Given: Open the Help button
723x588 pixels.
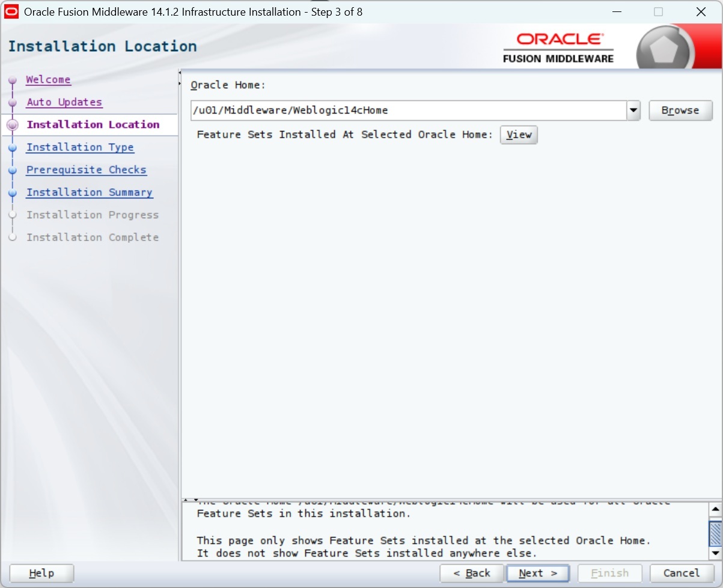Looking at the screenshot, I should 41,573.
